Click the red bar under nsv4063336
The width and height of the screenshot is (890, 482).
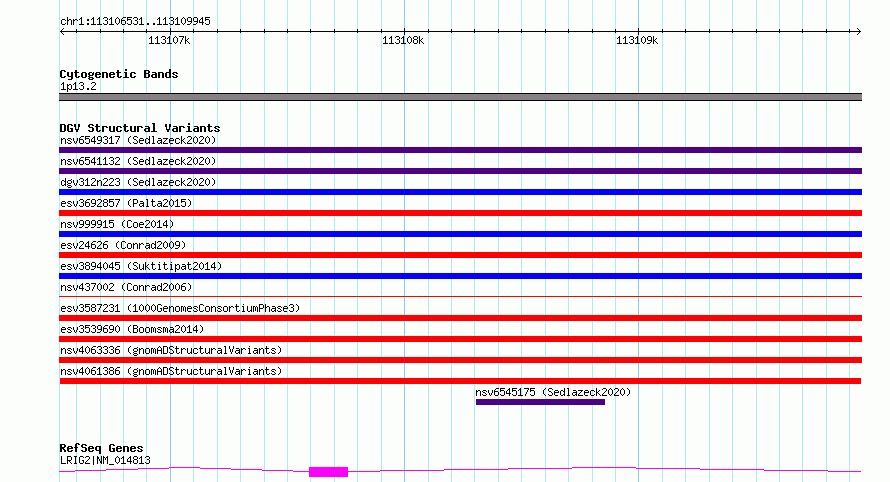460,360
